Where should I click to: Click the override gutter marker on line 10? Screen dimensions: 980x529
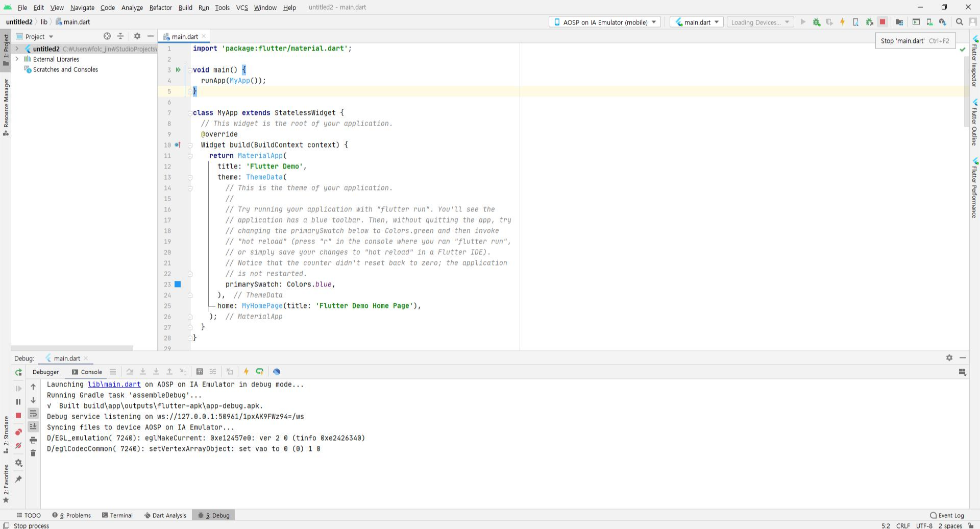pyautogui.click(x=178, y=145)
